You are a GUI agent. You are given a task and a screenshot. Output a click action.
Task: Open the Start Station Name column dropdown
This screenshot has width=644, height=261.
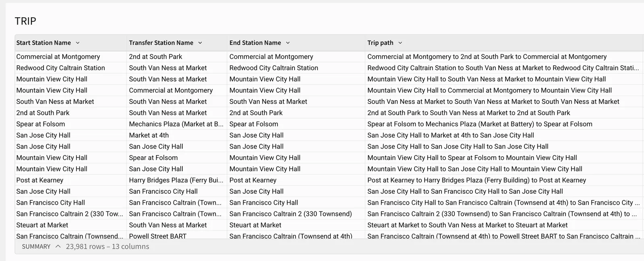(78, 43)
